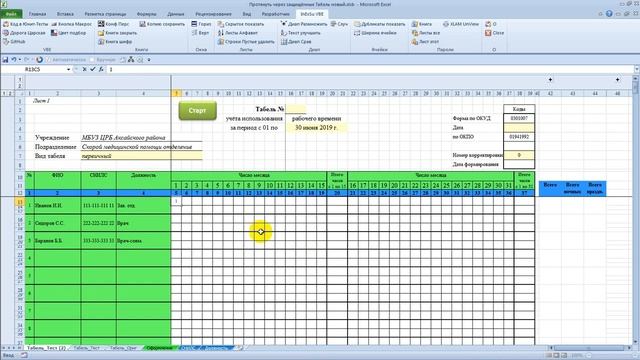This screenshot has width=640, height=360.
Task: Click the Код в Юнит-Тесты icon
Action: tap(6, 24)
